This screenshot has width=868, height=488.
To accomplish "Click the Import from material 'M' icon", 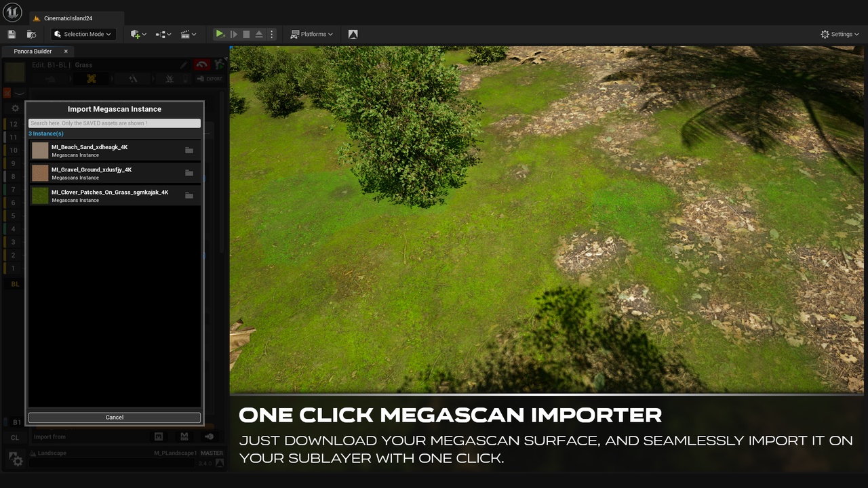I will [159, 436].
